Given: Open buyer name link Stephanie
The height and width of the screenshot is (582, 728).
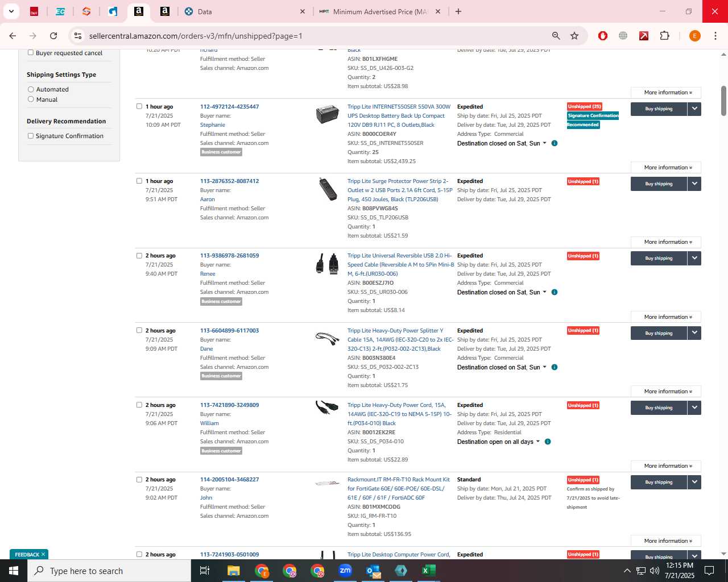Looking at the screenshot, I should [x=213, y=125].
